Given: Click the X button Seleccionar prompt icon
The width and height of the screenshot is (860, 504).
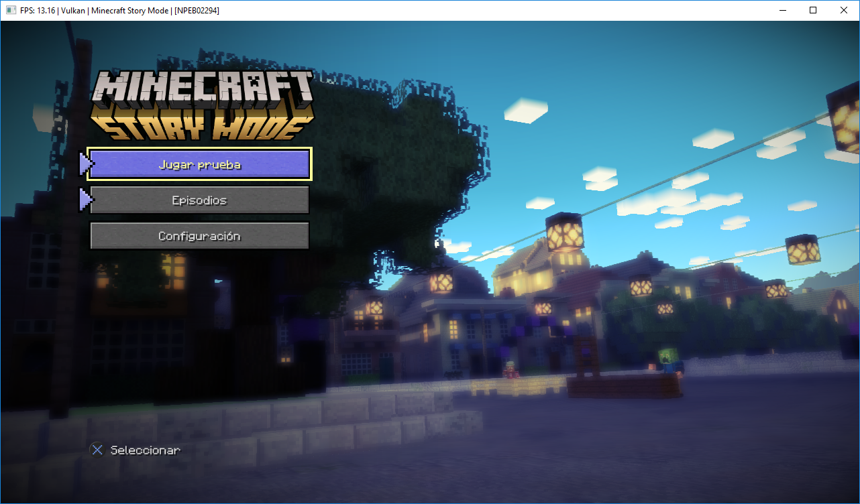Looking at the screenshot, I should point(98,450).
